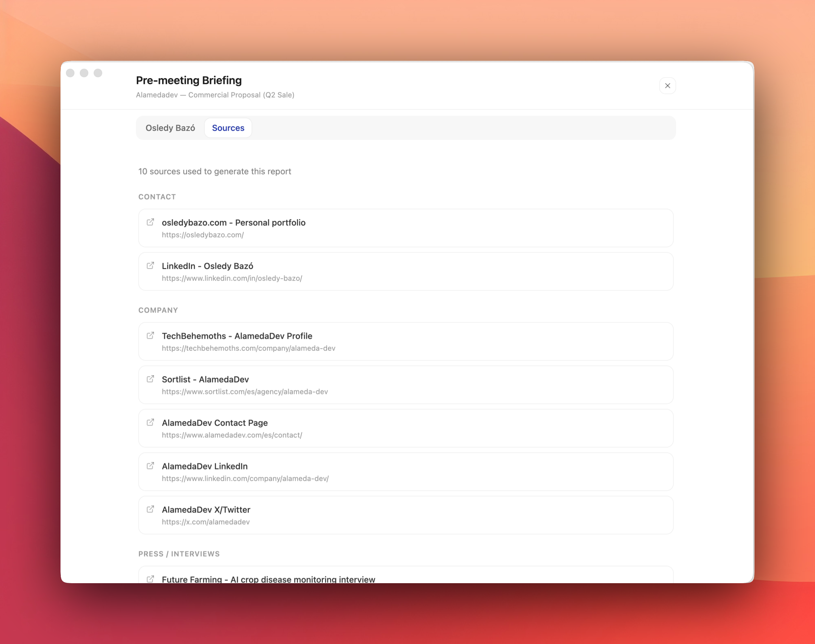
Task: Click the https://www.linkedin.com/in/osledy-bazo/ URL
Action: pos(231,278)
